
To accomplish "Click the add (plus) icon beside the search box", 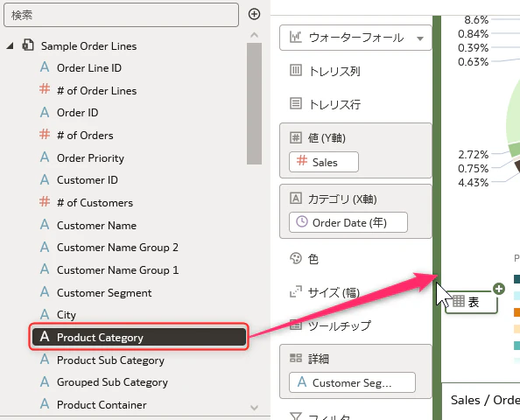I will (254, 14).
